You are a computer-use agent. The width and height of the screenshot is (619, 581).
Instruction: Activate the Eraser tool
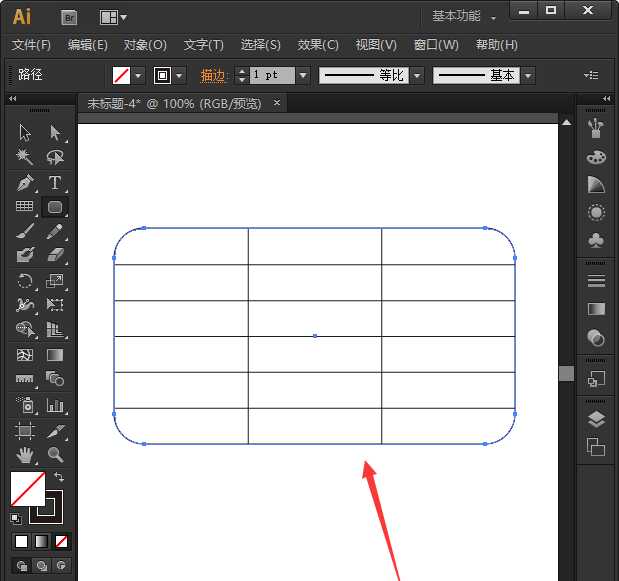coord(55,255)
